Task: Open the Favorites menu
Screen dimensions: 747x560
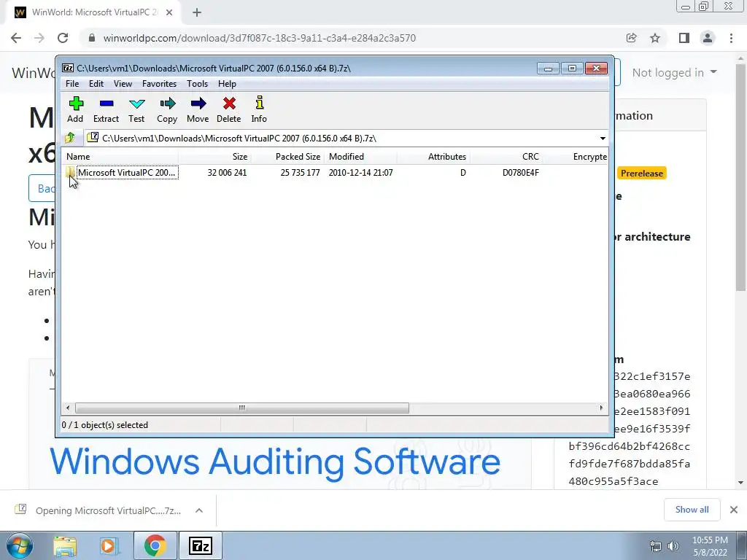Action: pyautogui.click(x=160, y=84)
